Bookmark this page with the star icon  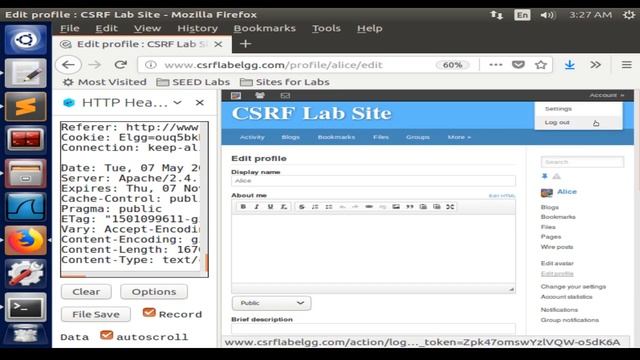click(x=541, y=64)
